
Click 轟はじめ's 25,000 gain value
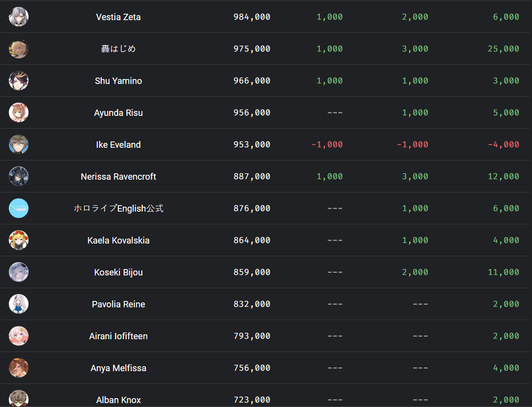(504, 49)
